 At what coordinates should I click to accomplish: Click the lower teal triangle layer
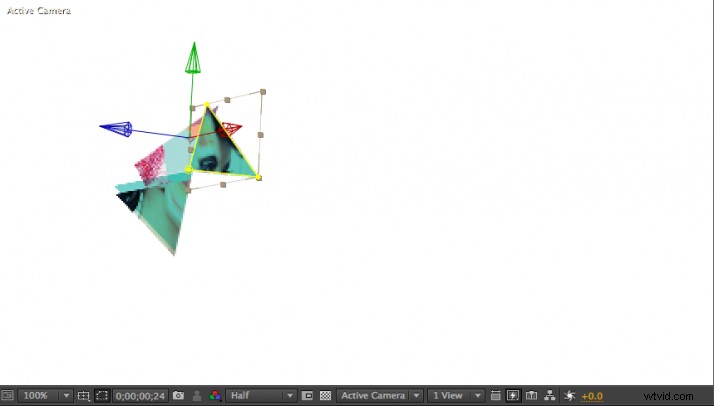[157, 214]
